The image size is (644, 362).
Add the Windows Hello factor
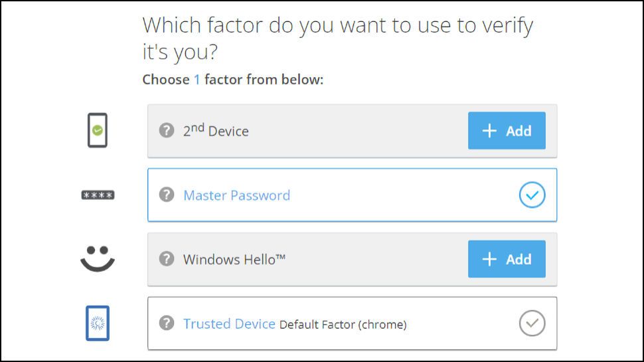(507, 259)
